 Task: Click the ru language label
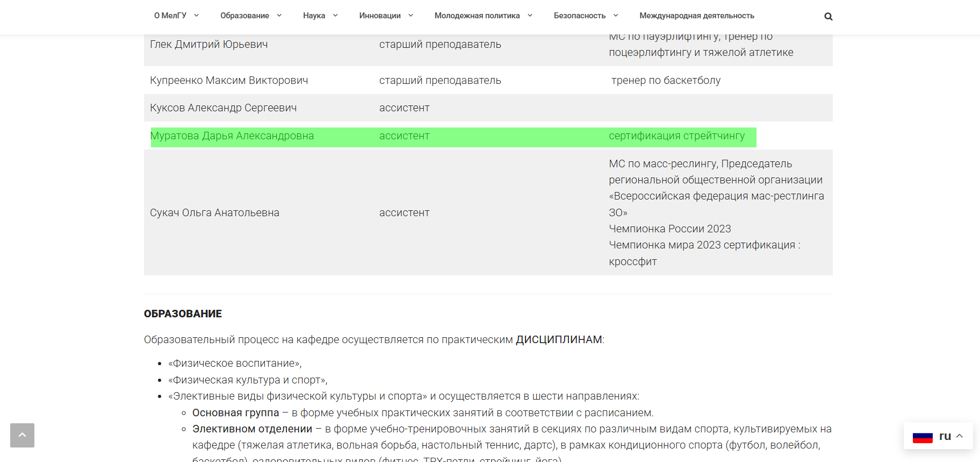click(945, 436)
